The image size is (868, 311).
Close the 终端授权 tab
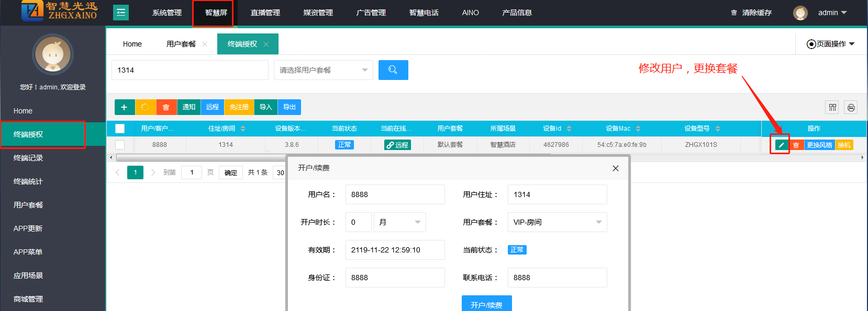(266, 44)
